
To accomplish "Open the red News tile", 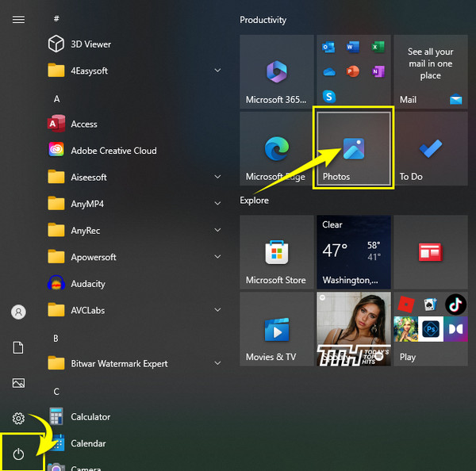I will 431,252.
